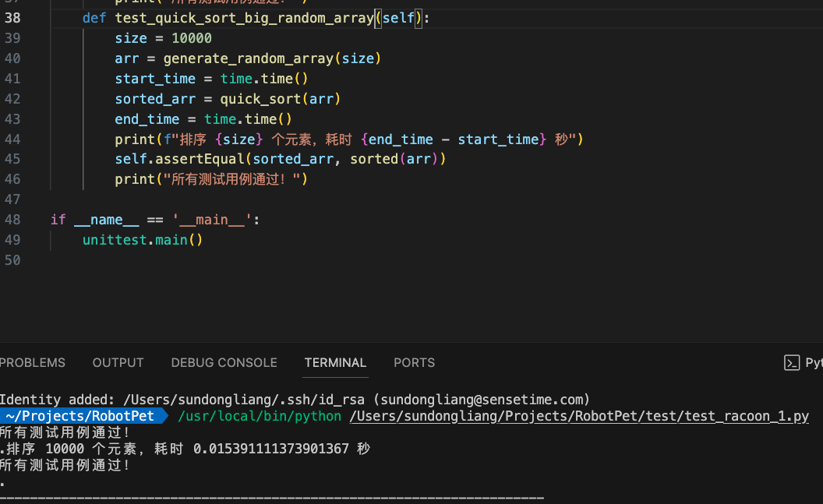The width and height of the screenshot is (823, 504).
Task: Click the Python terminal shell icon
Action: [x=792, y=363]
